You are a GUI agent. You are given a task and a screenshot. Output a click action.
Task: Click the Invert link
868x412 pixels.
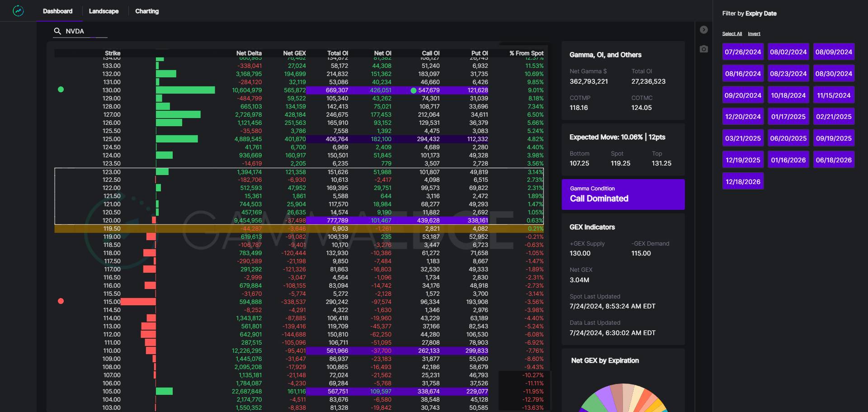[x=754, y=34]
